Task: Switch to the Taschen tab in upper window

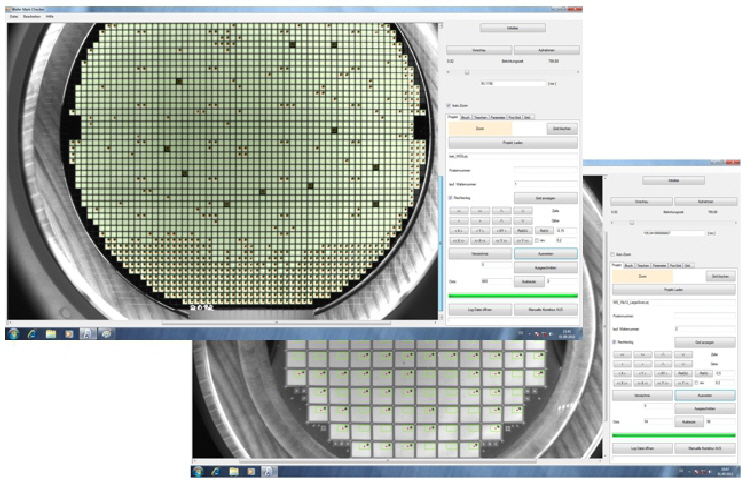Action: click(479, 117)
